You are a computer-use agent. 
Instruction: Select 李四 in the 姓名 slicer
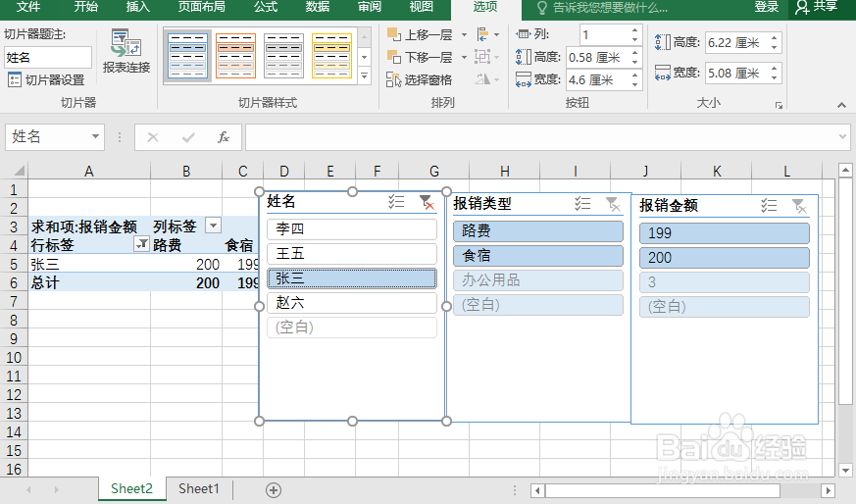(x=352, y=228)
